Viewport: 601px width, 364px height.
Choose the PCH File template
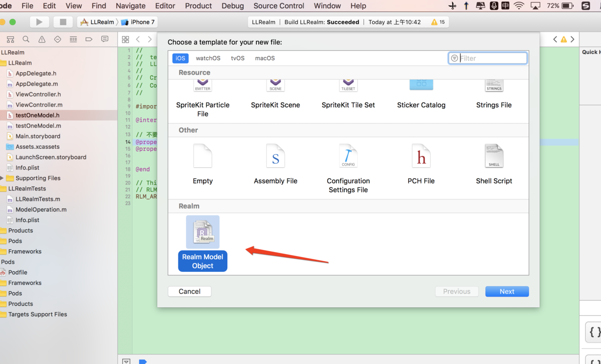421,164
